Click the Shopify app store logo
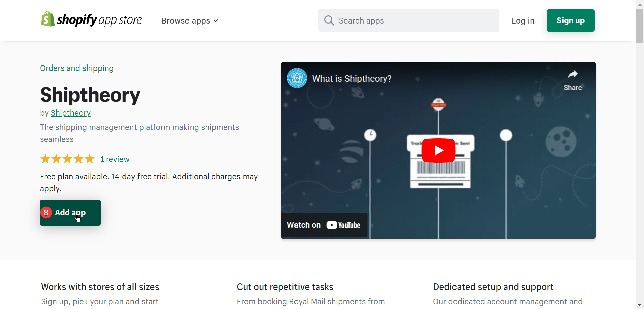 point(91,19)
